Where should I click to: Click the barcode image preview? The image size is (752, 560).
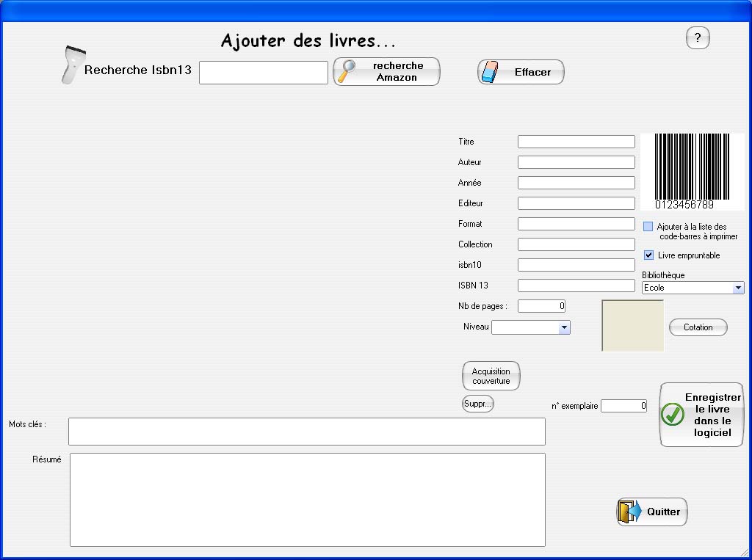(x=692, y=172)
